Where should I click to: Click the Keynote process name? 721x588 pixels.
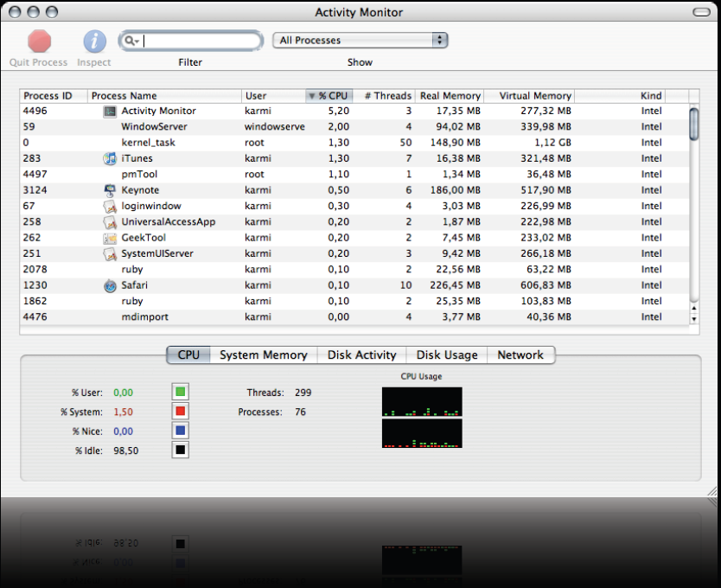(x=140, y=190)
